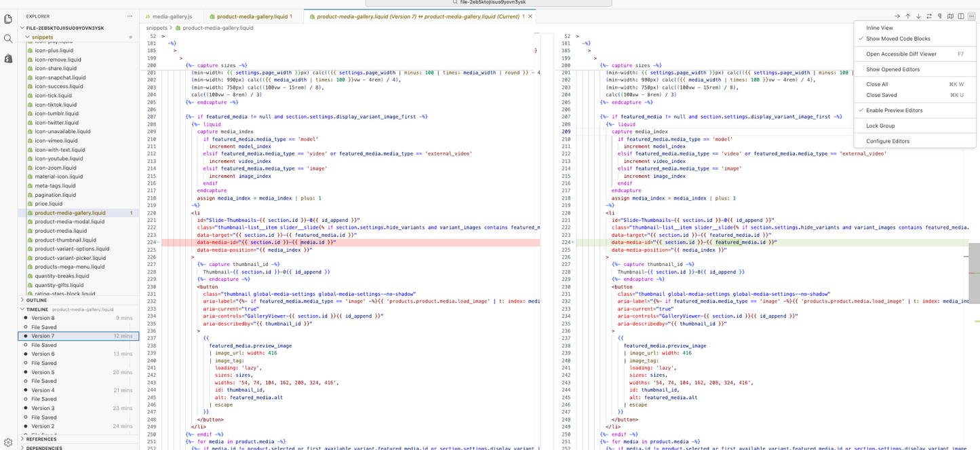
Task: Toggle collapse unchanged regions map icon
Action: click(x=950, y=16)
